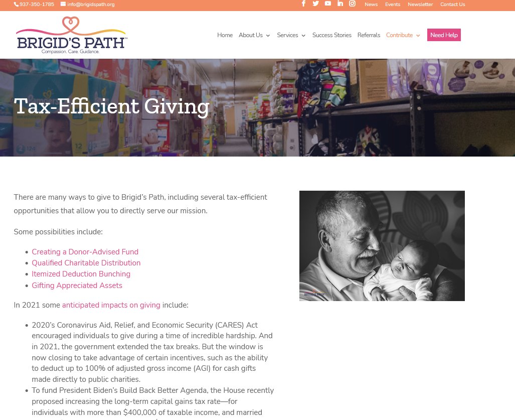Open the Facebook social icon
515x420 pixels.
click(303, 4)
